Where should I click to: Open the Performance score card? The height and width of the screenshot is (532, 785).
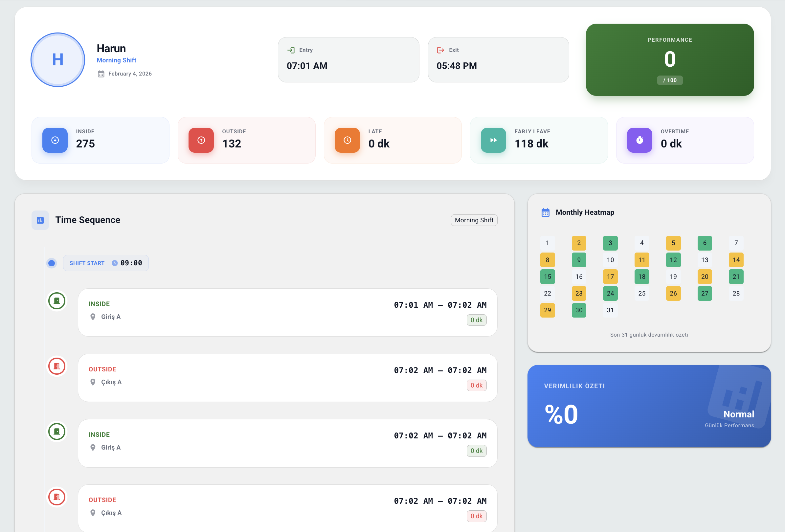click(669, 60)
